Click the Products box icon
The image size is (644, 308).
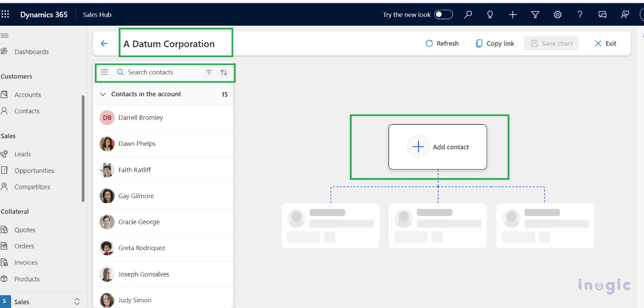coord(4,279)
